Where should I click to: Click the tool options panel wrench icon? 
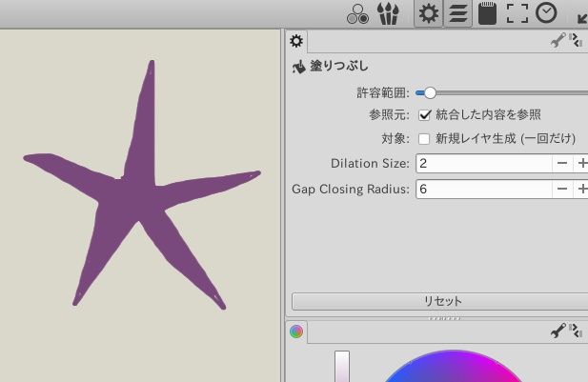click(558, 40)
